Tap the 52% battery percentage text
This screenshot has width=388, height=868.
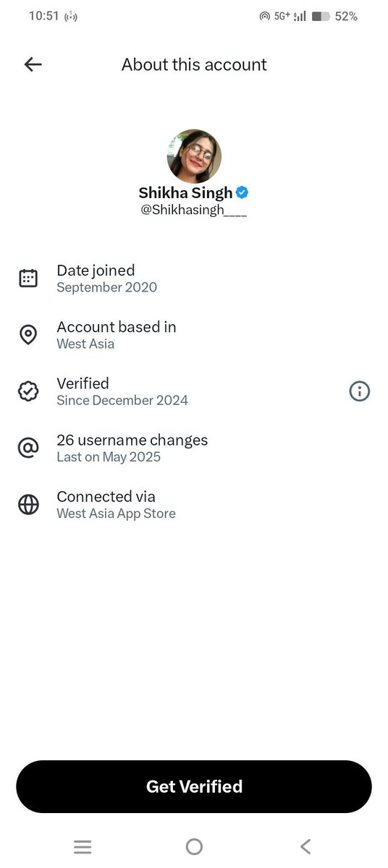click(346, 16)
